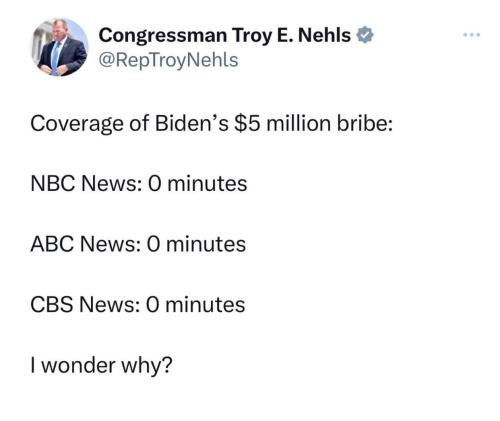Open the @RepTroyNehls handle link

pyautogui.click(x=168, y=60)
